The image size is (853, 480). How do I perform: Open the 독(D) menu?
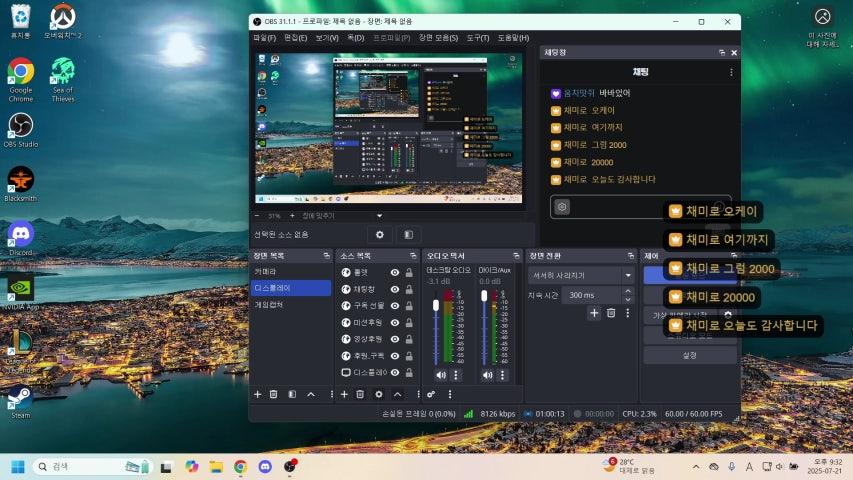point(356,38)
